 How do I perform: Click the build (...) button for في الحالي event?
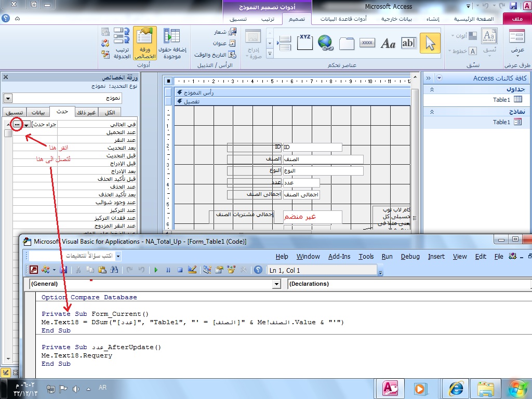point(17,125)
